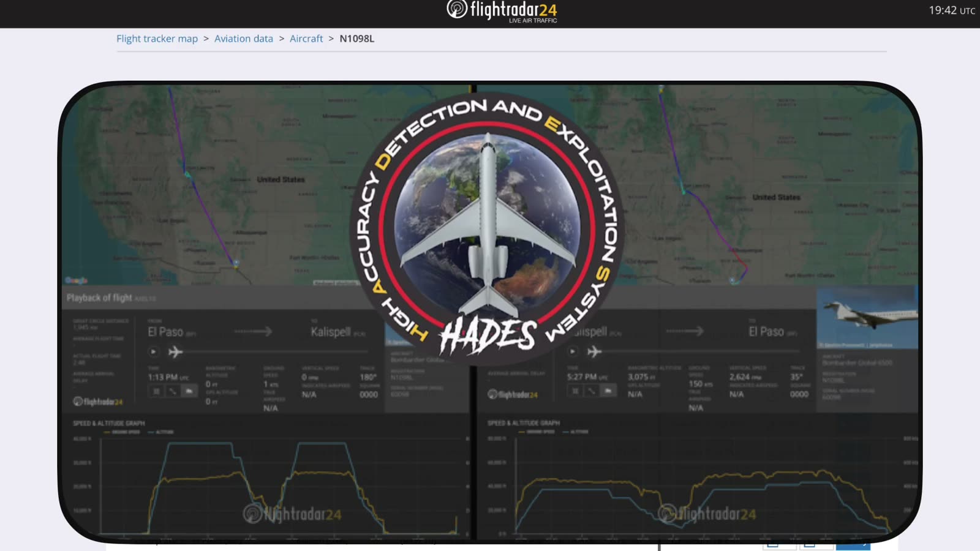
Task: Play the El Paso to Kalispell flight playback
Action: [x=153, y=351]
